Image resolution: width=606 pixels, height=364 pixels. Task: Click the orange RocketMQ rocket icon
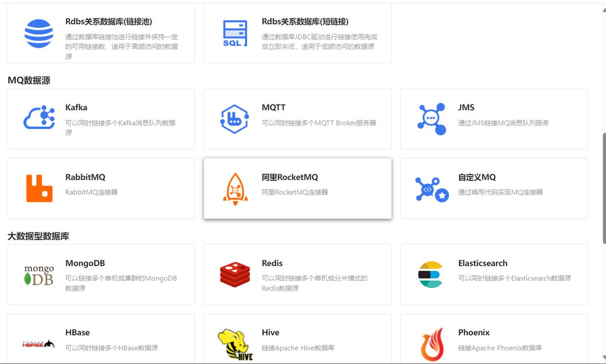[235, 188]
